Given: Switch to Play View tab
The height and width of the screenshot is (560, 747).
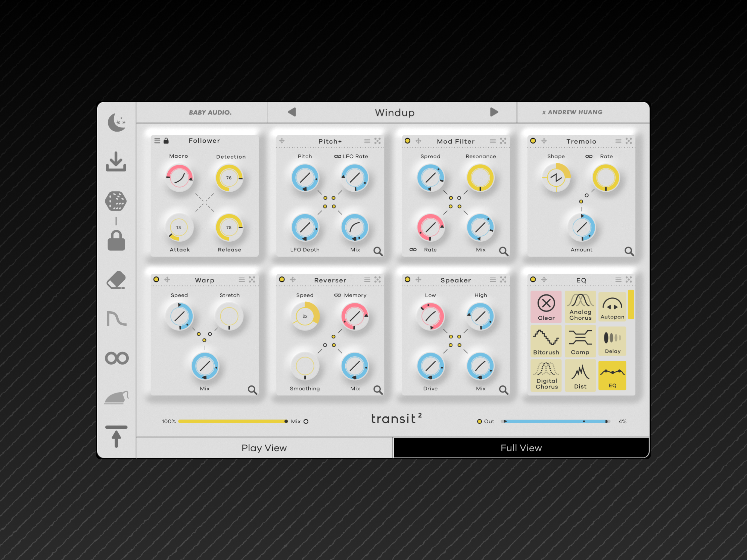Looking at the screenshot, I should 264,448.
